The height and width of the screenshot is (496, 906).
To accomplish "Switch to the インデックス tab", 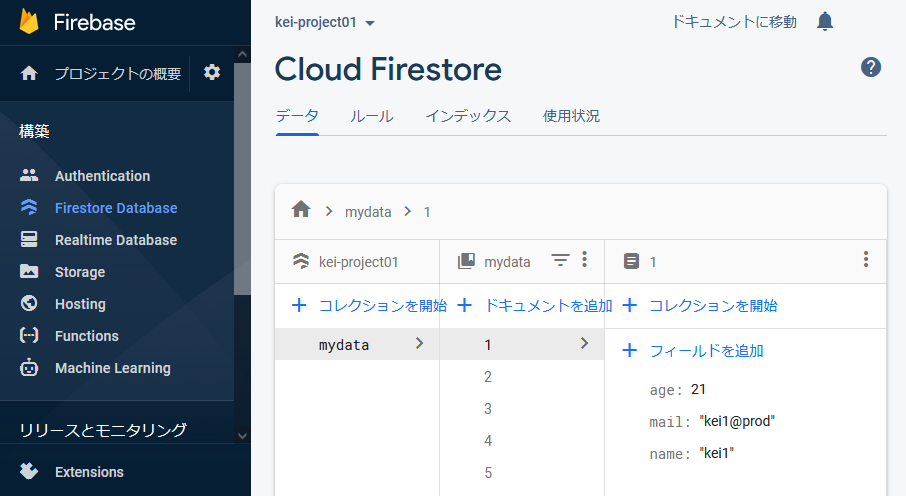I will click(x=468, y=116).
